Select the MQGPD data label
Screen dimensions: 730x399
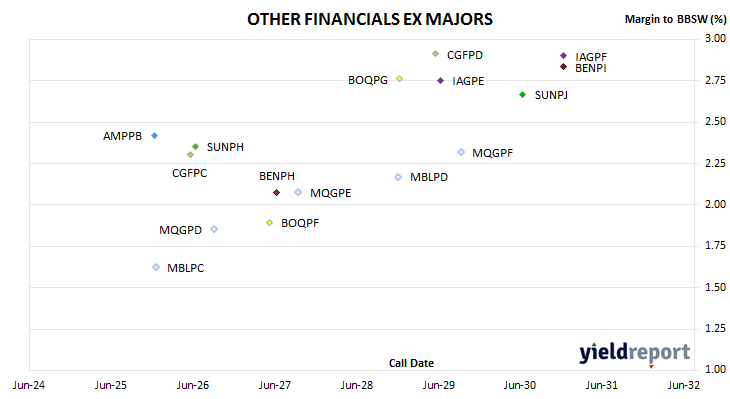(x=181, y=230)
